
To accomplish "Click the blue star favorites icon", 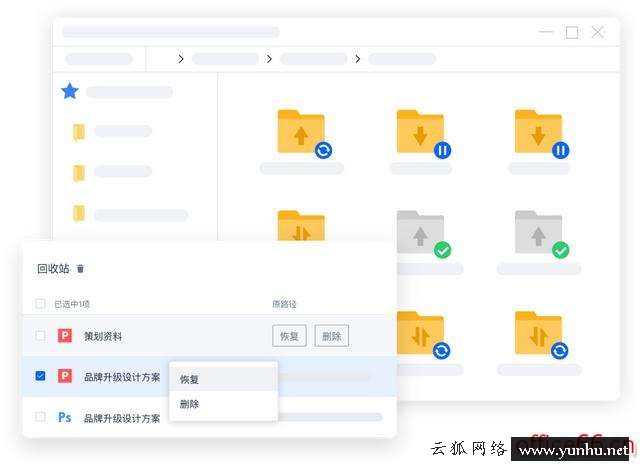I will pyautogui.click(x=70, y=91).
